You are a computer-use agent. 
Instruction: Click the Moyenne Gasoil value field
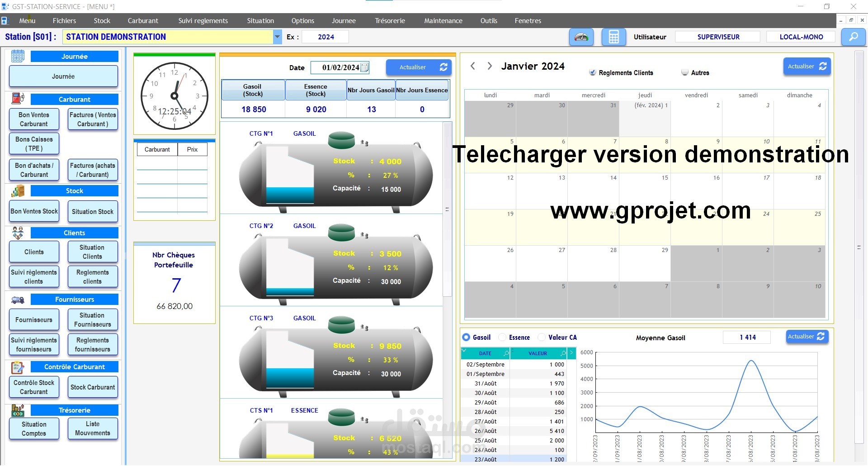[746, 338]
